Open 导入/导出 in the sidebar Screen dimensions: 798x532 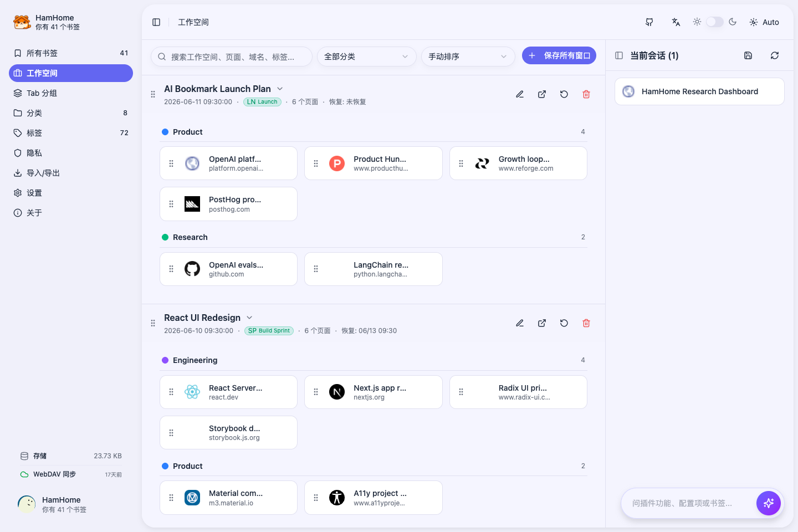pos(71,173)
